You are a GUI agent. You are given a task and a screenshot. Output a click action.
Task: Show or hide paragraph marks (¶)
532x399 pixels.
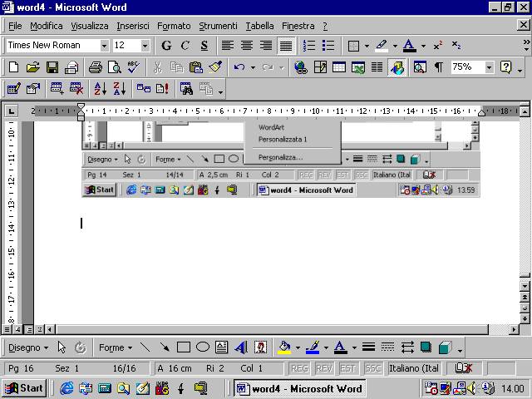[439, 67]
